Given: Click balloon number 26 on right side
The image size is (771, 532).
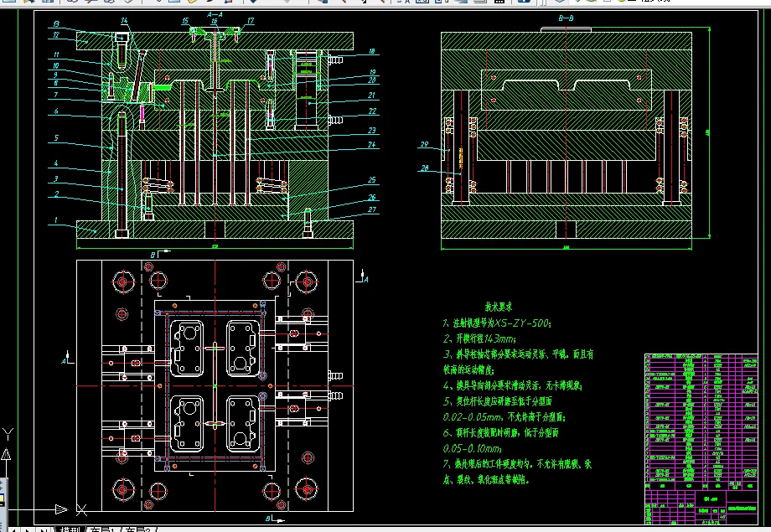Looking at the screenshot, I should 372,197.
